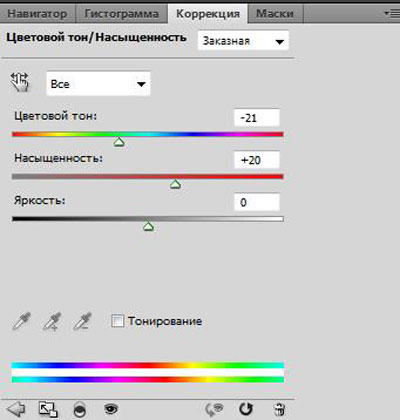
Task: Click the Насыщенность label
Action: 59,158
